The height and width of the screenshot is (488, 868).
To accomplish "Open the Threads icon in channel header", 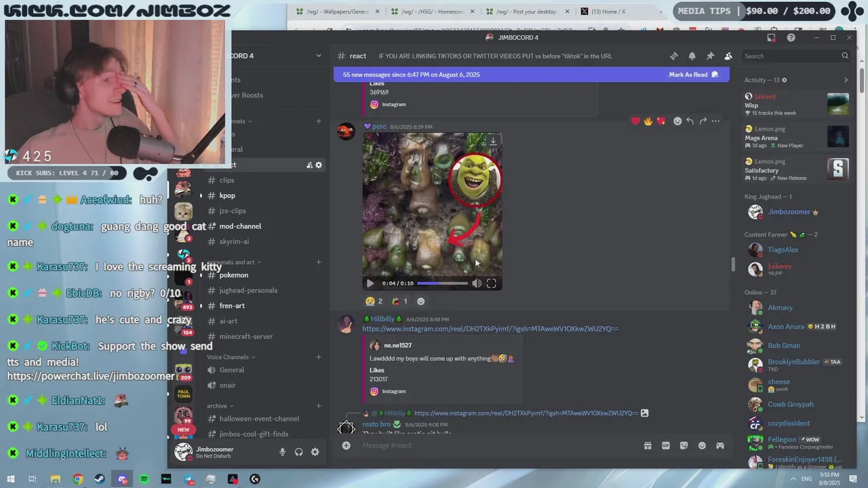I will (673, 56).
